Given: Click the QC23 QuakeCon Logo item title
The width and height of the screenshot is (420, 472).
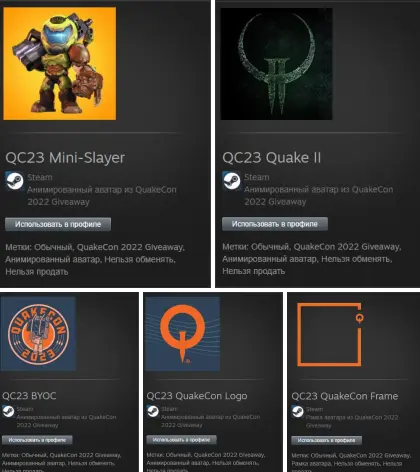Looking at the screenshot, I should (197, 396).
